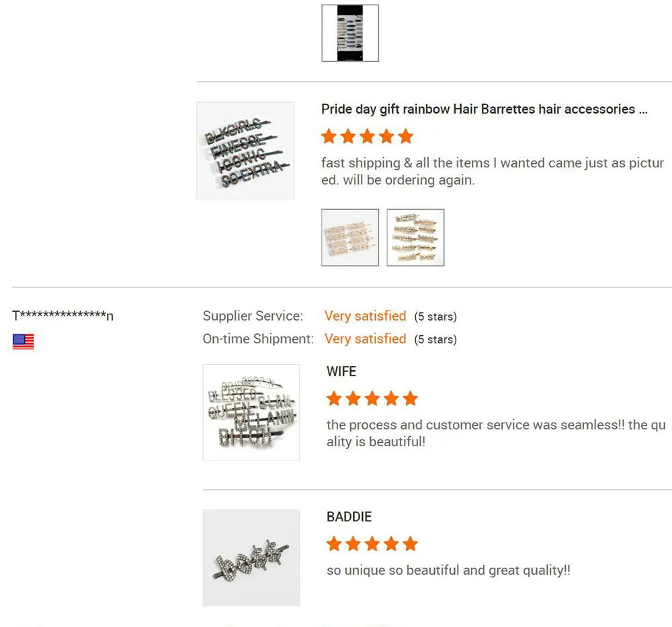Click the first star of WIFE rating
This screenshot has height=627, width=672.
click(334, 399)
